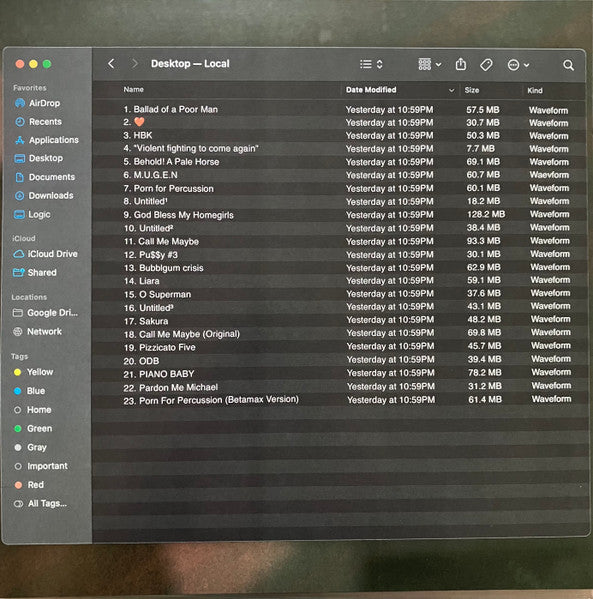Screen dimensions: 593x599
Task: Click the Share icon in toolbar
Action: pos(461,64)
